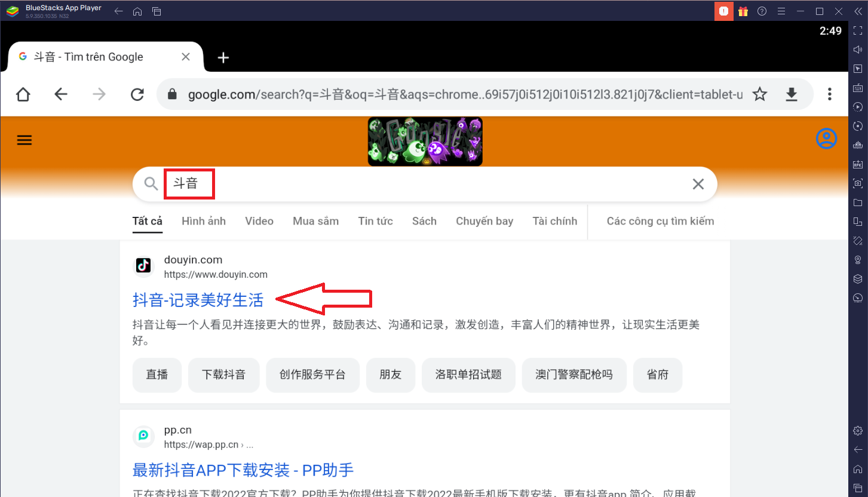
Task: Click the 省府 sitelink chip
Action: click(658, 375)
